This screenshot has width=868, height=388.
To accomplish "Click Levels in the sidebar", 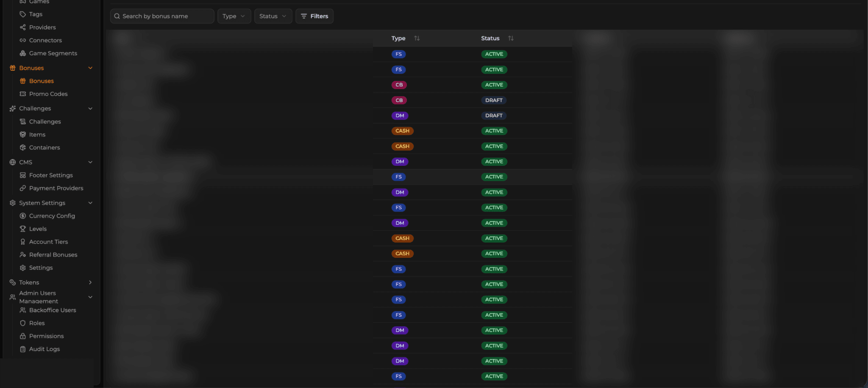I will click(x=38, y=229).
